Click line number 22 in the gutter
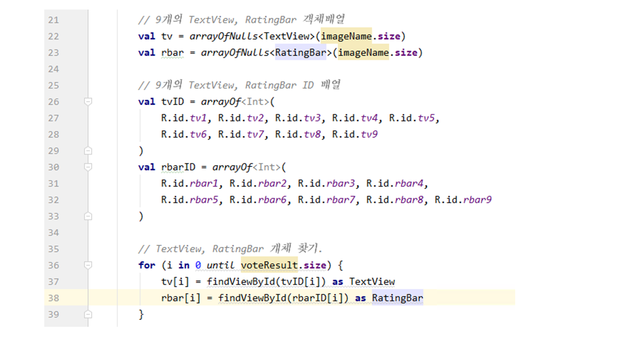 pos(53,36)
